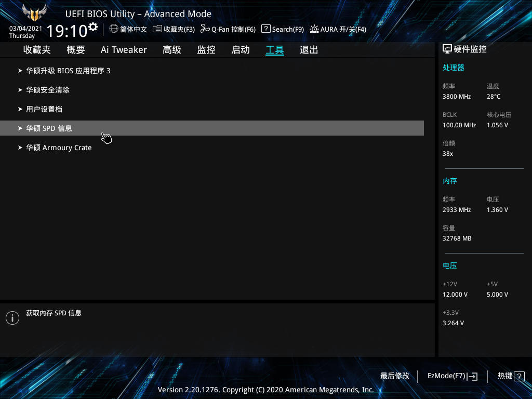Click the info icon near 获取内存 SPD 信息
The width and height of the screenshot is (532, 399).
[12, 317]
